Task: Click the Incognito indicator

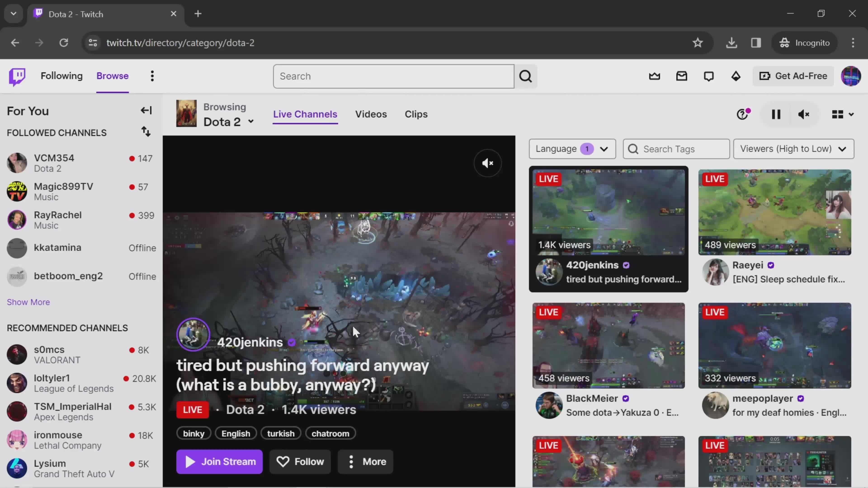Action: pyautogui.click(x=804, y=43)
